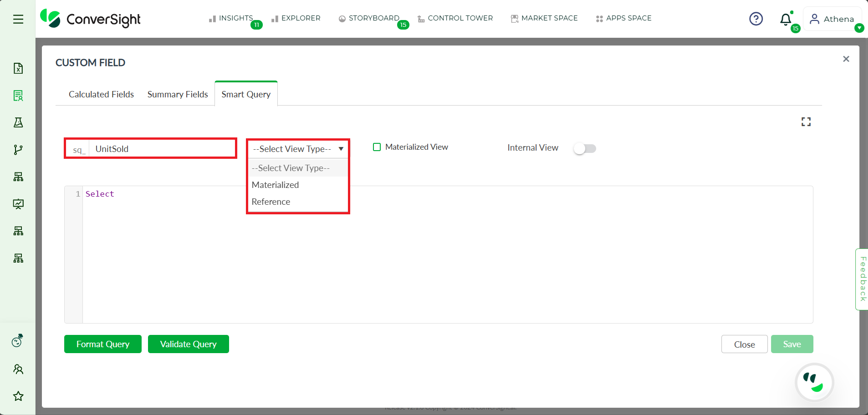Expand the query editor to fullscreen
The image size is (868, 415).
806,122
